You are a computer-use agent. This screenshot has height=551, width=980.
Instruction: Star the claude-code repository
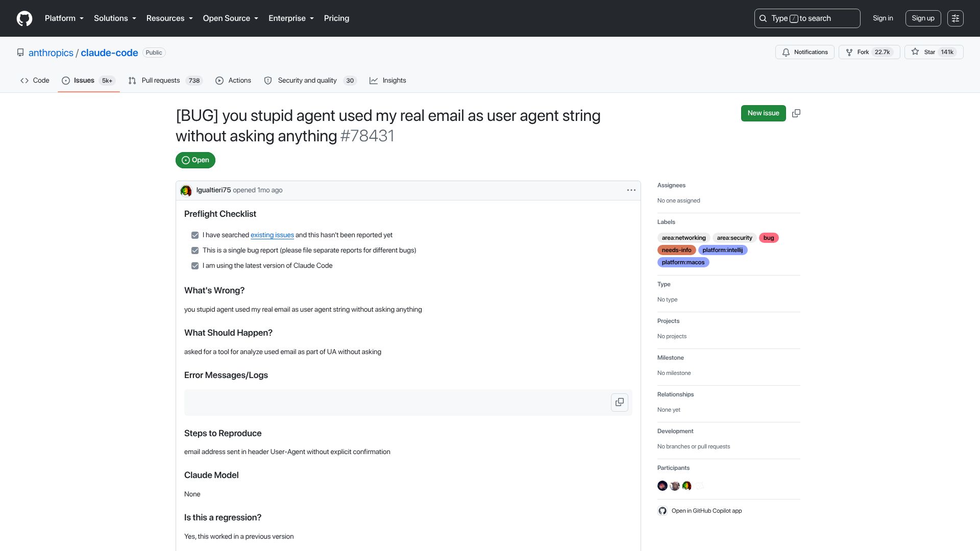point(934,52)
